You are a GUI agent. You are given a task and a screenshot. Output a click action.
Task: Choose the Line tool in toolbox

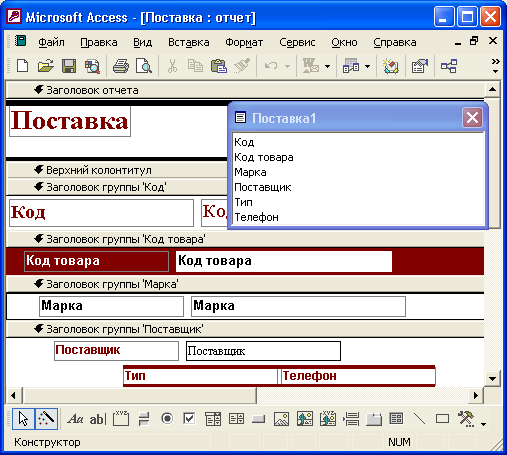point(419,419)
